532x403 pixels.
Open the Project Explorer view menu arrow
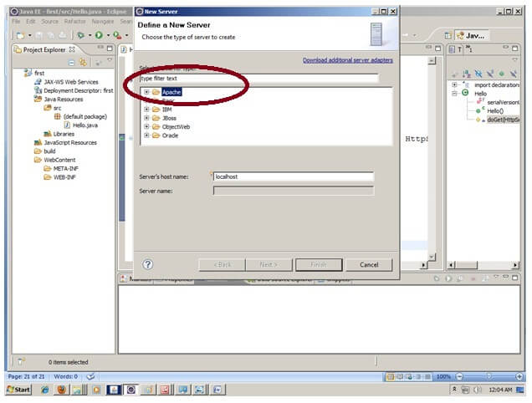point(110,59)
